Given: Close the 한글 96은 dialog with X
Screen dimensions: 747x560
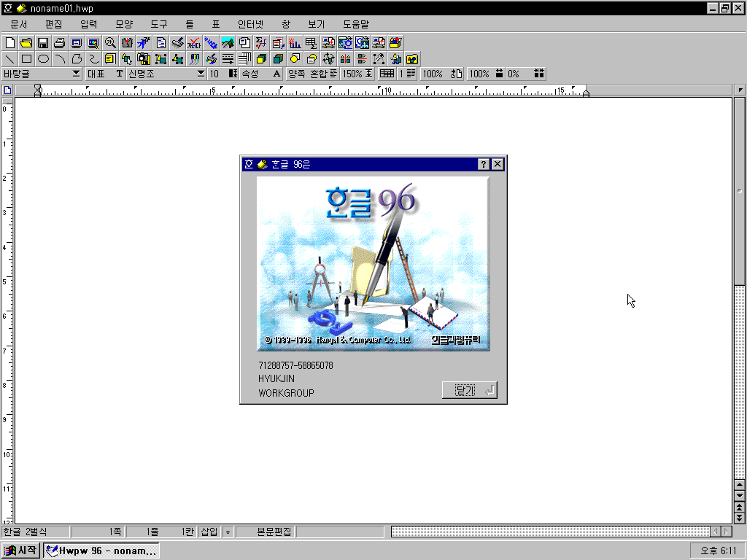Looking at the screenshot, I should coord(498,164).
